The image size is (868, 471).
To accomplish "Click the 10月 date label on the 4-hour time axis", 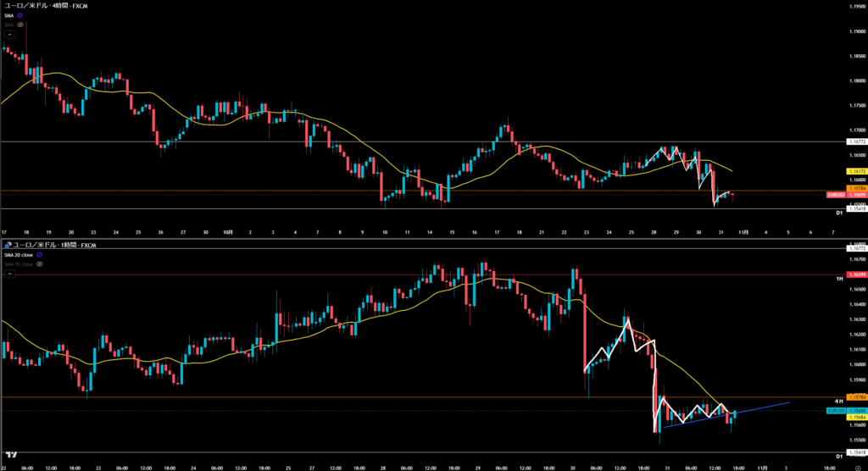I will 228,231.
